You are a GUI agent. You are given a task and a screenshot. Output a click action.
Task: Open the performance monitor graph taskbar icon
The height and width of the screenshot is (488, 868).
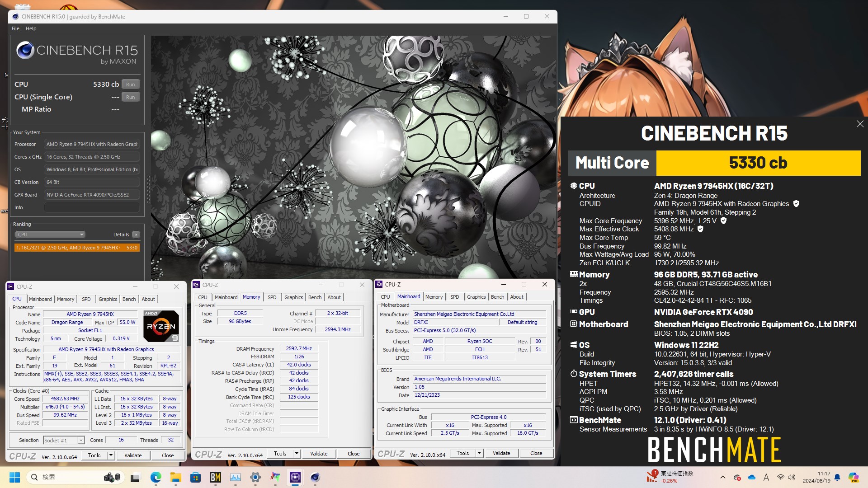(x=235, y=477)
